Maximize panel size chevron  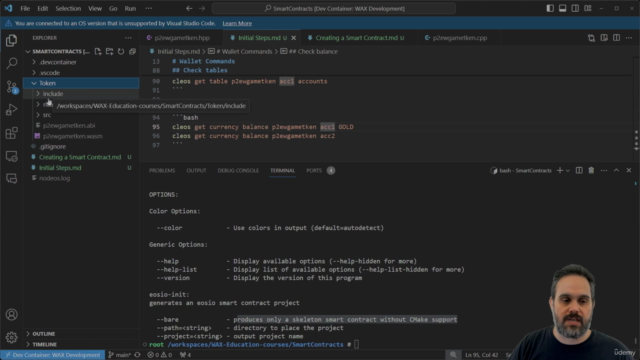coord(616,170)
